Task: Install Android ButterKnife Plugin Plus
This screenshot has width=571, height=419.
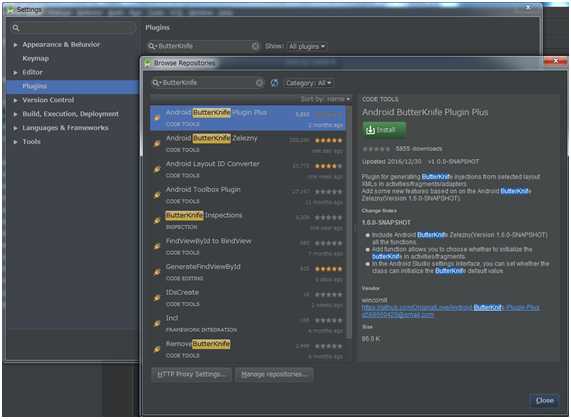Action: [384, 130]
